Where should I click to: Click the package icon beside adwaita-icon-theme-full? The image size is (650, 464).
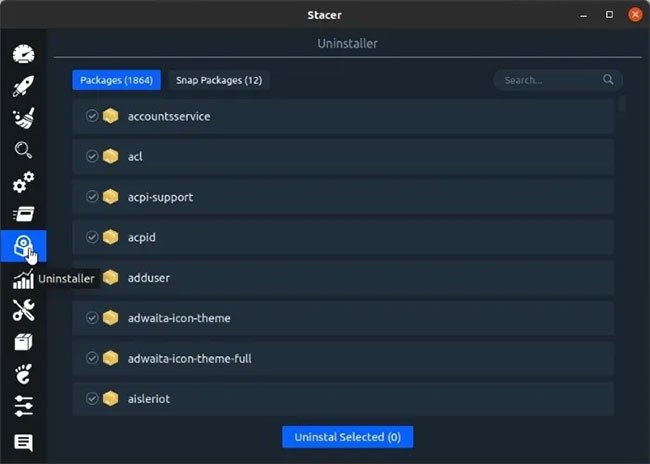111,358
